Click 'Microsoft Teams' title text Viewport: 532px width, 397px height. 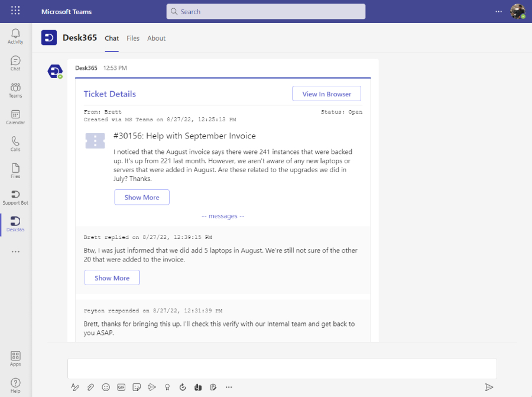(66, 12)
